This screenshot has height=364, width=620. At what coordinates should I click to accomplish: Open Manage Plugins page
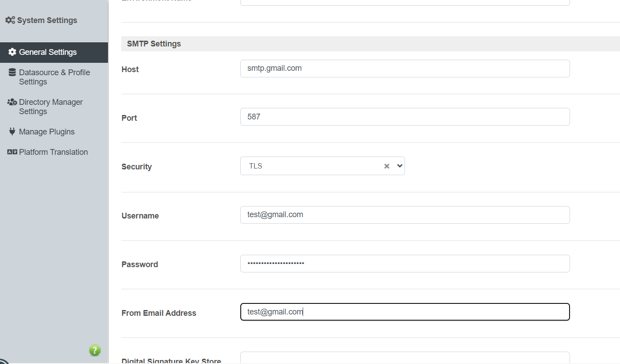[47, 132]
